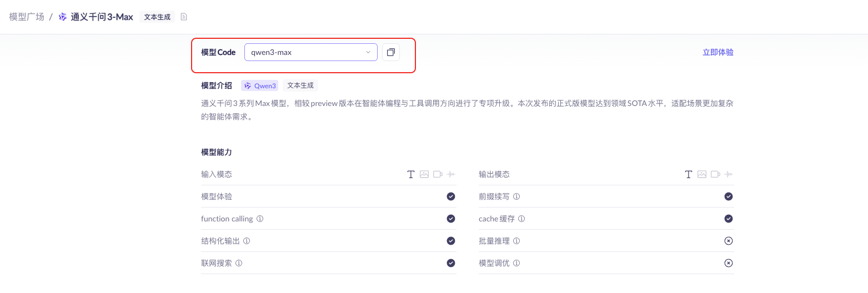
Task: Click the 立即体验 link
Action: 718,52
